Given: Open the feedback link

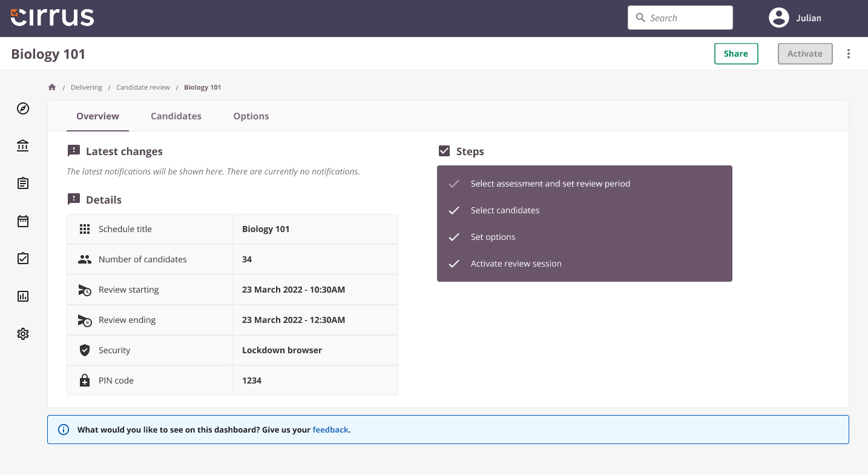Looking at the screenshot, I should 330,430.
